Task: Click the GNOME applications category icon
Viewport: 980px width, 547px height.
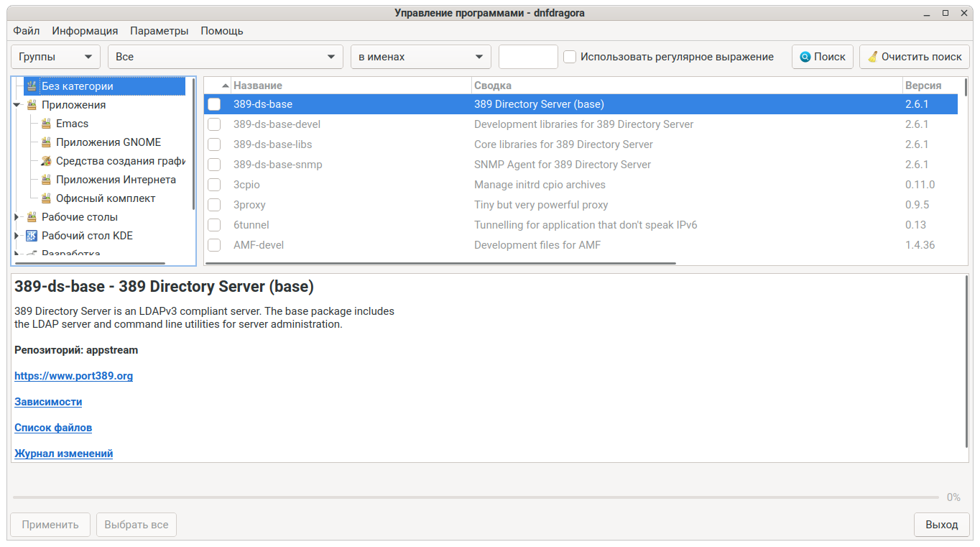Action: coord(46,142)
